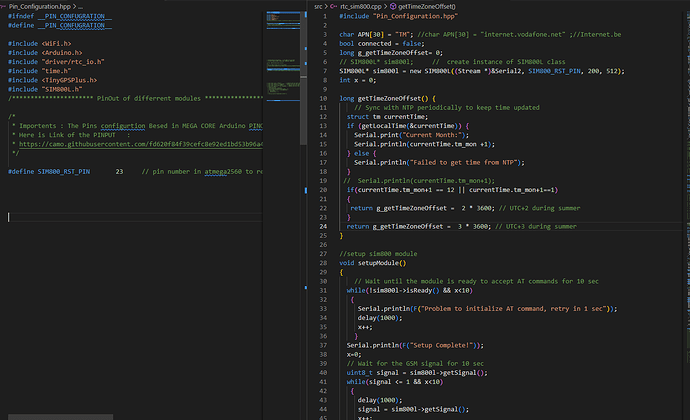
Task: Expand the '...' breadcrumb in left editor
Action: 81,6
